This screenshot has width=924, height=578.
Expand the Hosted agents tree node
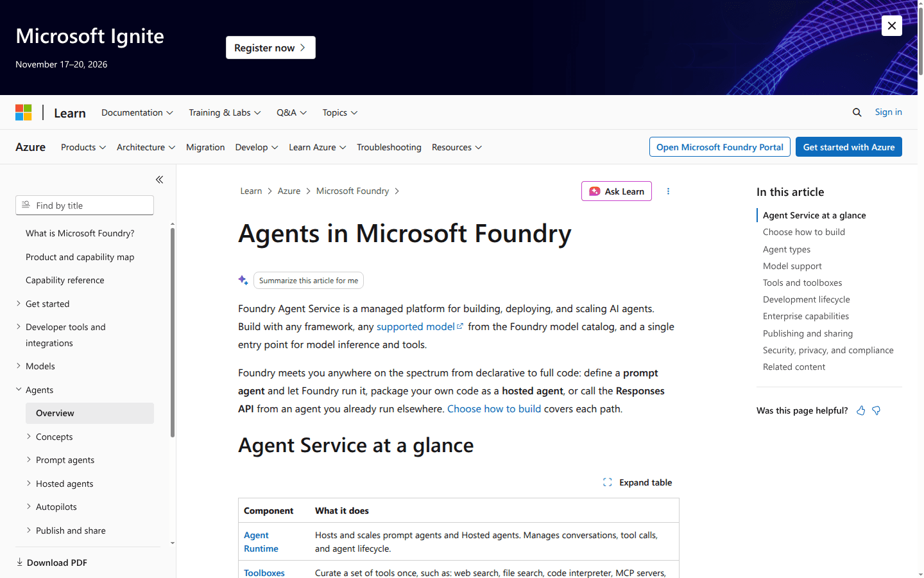pyautogui.click(x=29, y=483)
